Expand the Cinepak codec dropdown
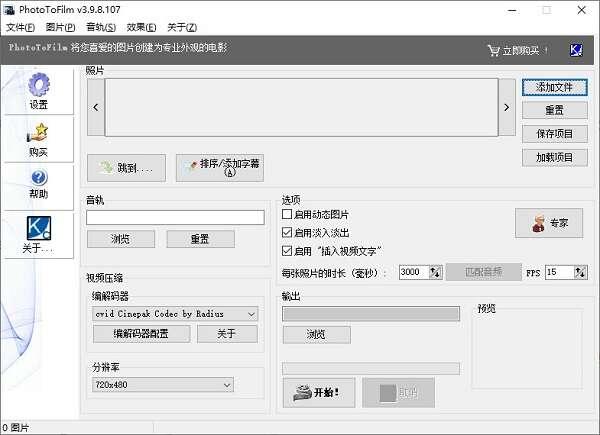Image resolution: width=600 pixels, height=435 pixels. [250, 314]
